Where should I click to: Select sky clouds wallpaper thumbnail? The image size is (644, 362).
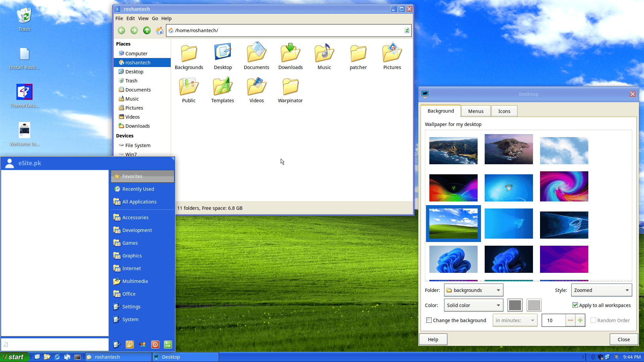click(x=564, y=150)
